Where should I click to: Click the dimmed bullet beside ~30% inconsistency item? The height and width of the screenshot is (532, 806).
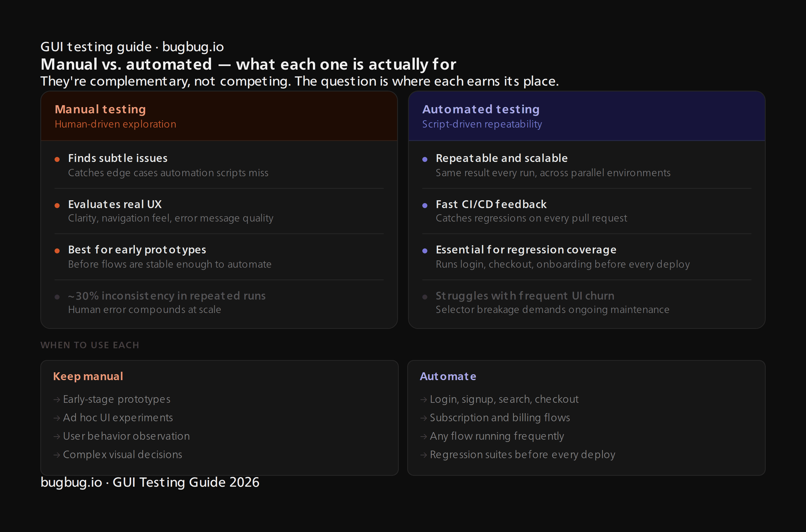point(58,296)
